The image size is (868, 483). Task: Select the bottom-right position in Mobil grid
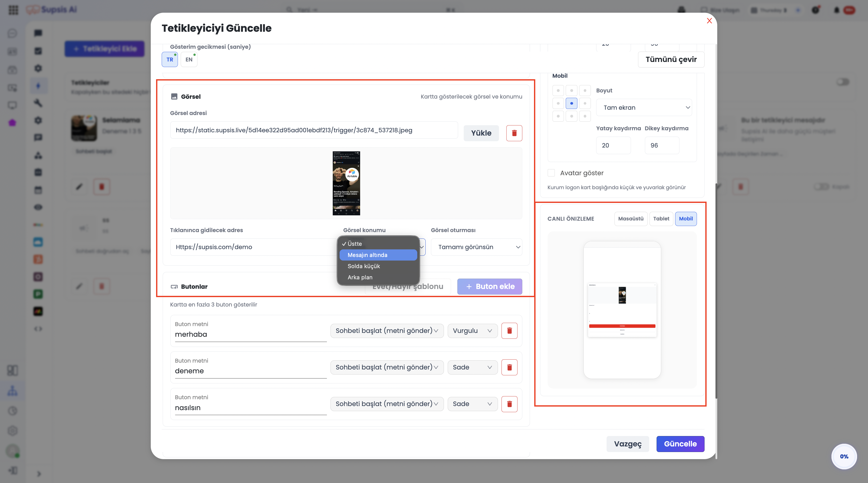(x=585, y=116)
